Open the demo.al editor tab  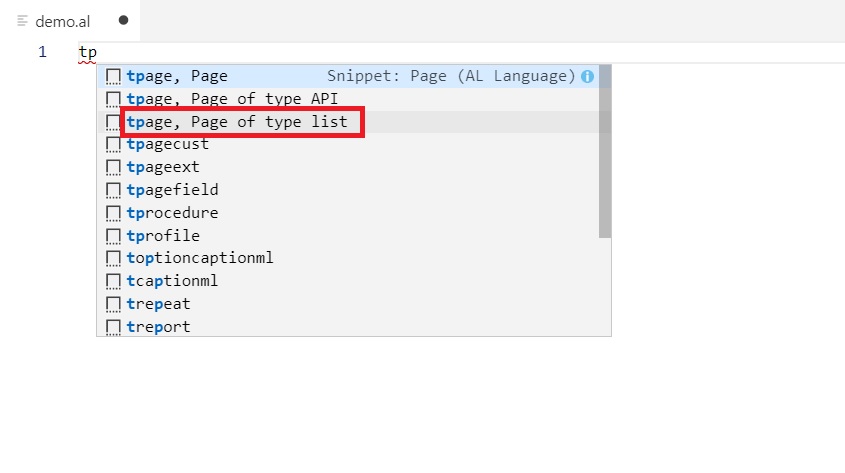click(x=62, y=20)
